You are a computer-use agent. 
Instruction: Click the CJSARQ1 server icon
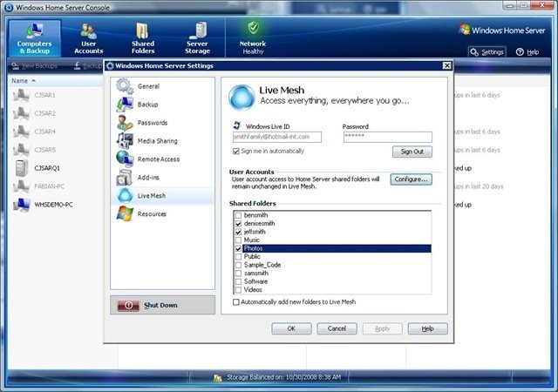tap(21, 168)
